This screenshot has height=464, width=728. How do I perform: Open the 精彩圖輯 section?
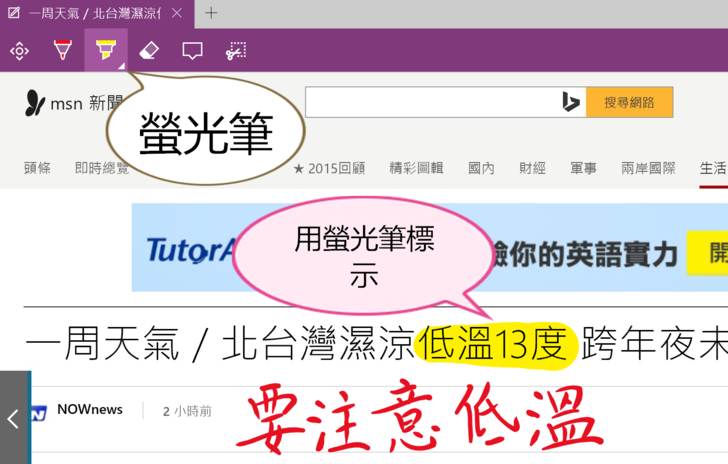click(x=416, y=168)
